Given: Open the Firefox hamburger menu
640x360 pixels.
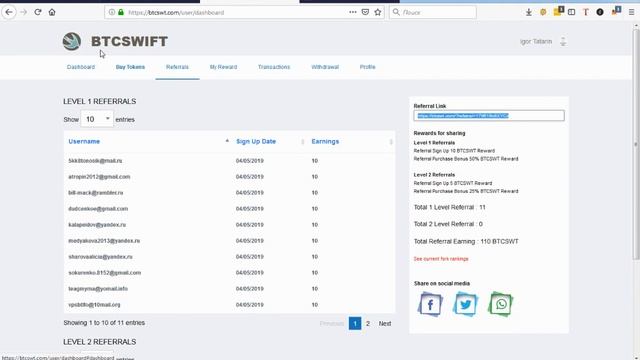Looking at the screenshot, I should 631,12.
